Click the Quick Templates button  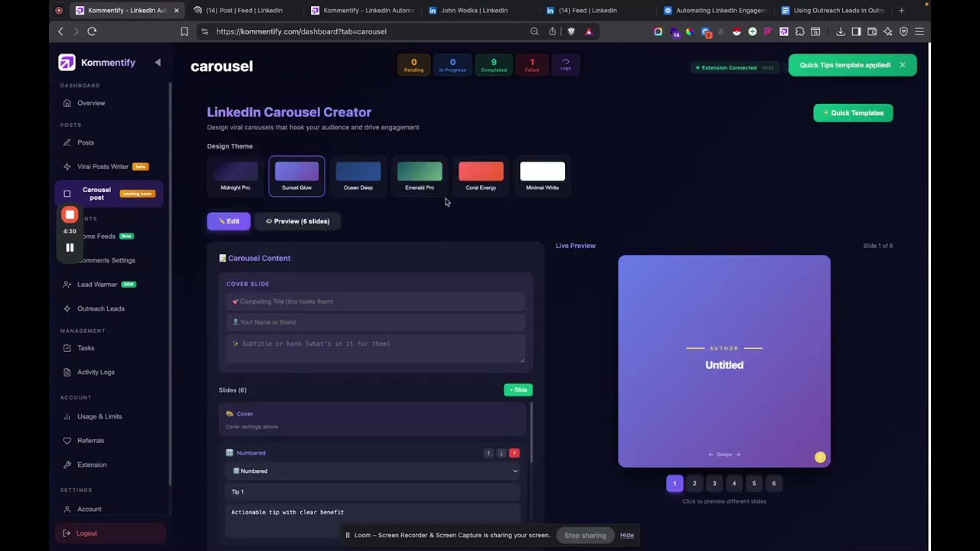click(853, 113)
